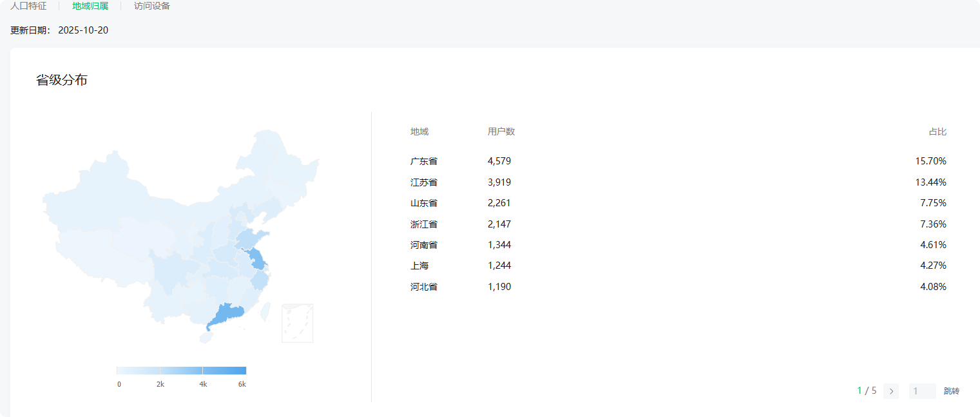Click the percentage 4.27%

(x=934, y=266)
